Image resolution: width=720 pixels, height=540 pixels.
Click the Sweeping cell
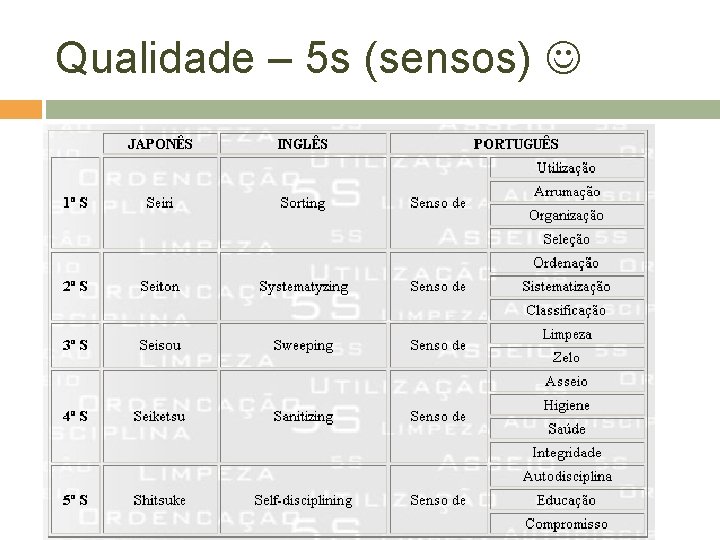[303, 345]
